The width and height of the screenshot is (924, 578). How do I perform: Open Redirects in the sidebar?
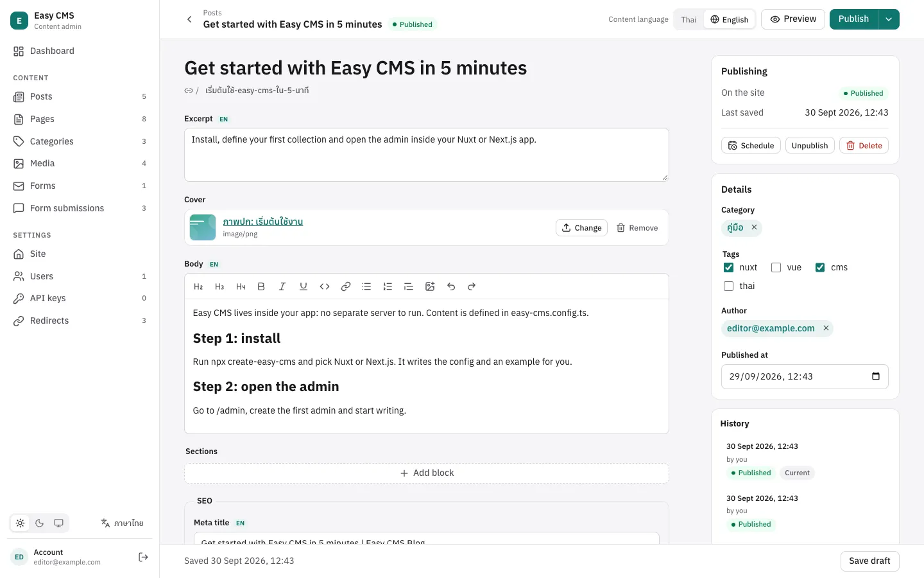click(x=80, y=320)
